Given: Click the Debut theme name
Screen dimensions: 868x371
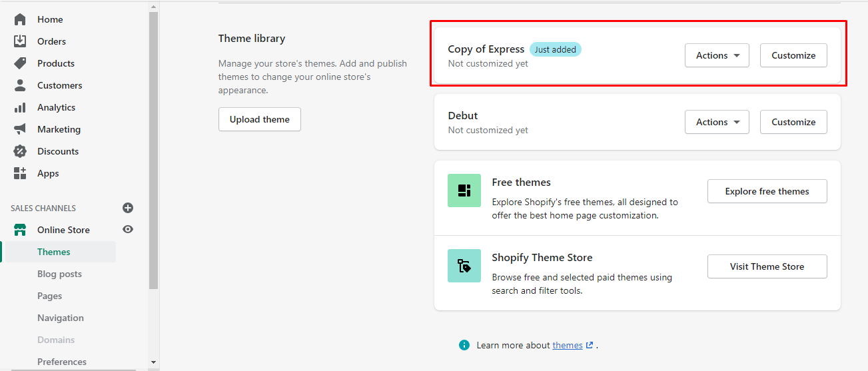Looking at the screenshot, I should pyautogui.click(x=463, y=116).
